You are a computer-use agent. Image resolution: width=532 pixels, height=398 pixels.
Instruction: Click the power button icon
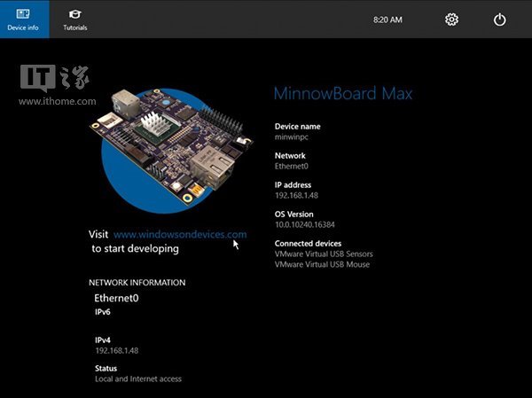pyautogui.click(x=499, y=20)
